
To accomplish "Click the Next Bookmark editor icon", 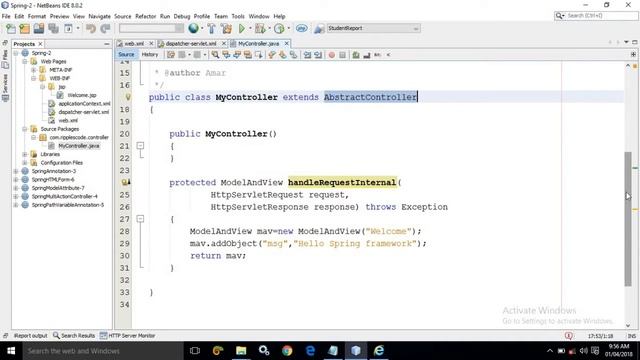I will (x=282, y=55).
